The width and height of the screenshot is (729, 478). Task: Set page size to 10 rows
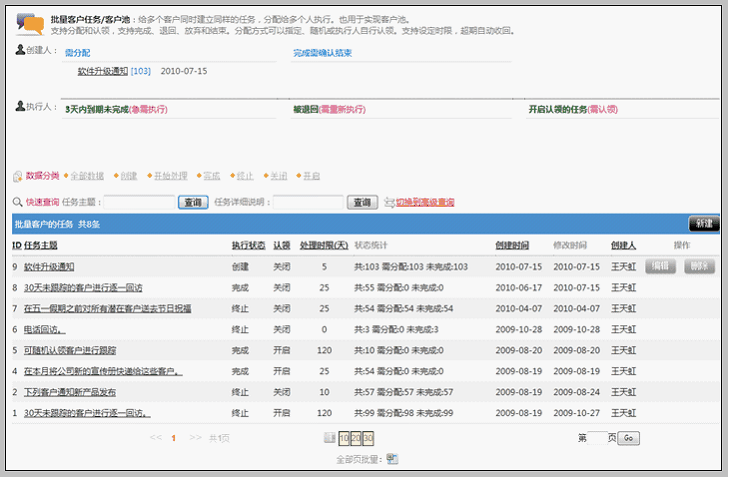(344, 438)
